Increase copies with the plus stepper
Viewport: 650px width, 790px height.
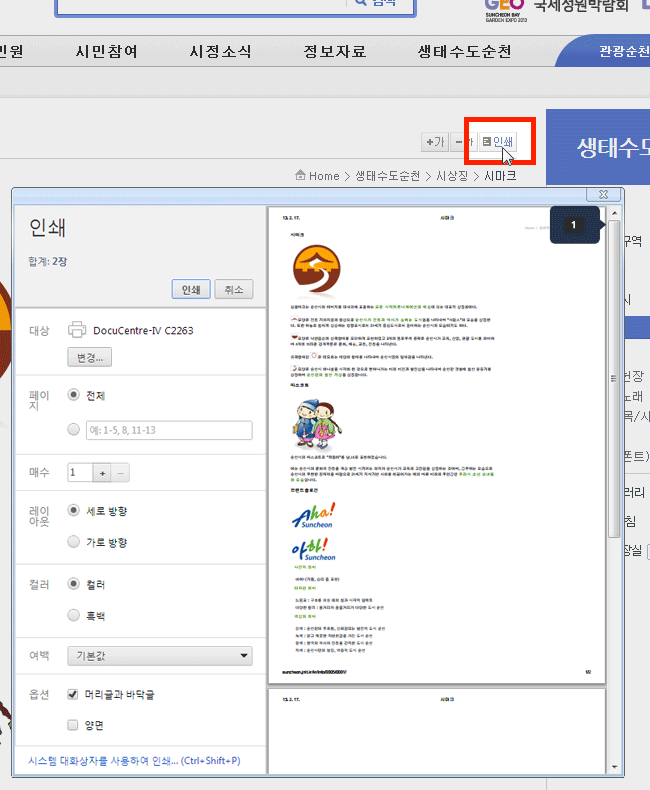(x=102, y=473)
